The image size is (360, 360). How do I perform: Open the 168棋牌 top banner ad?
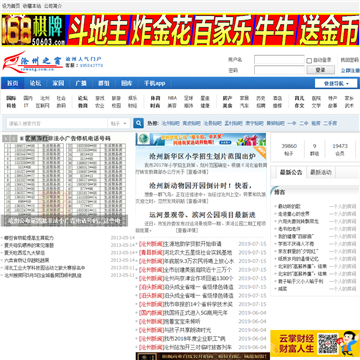pos(180,30)
